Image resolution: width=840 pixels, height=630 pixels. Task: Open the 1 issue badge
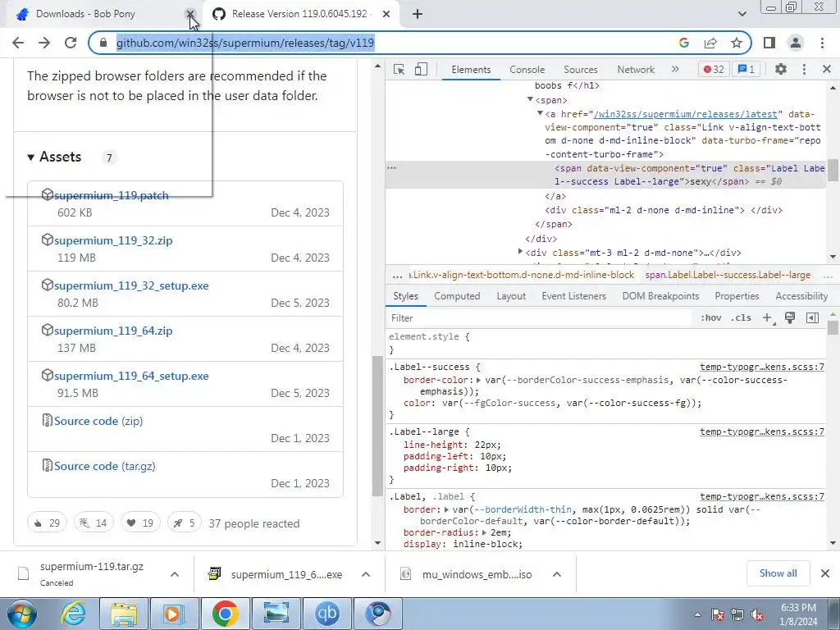[x=746, y=69]
